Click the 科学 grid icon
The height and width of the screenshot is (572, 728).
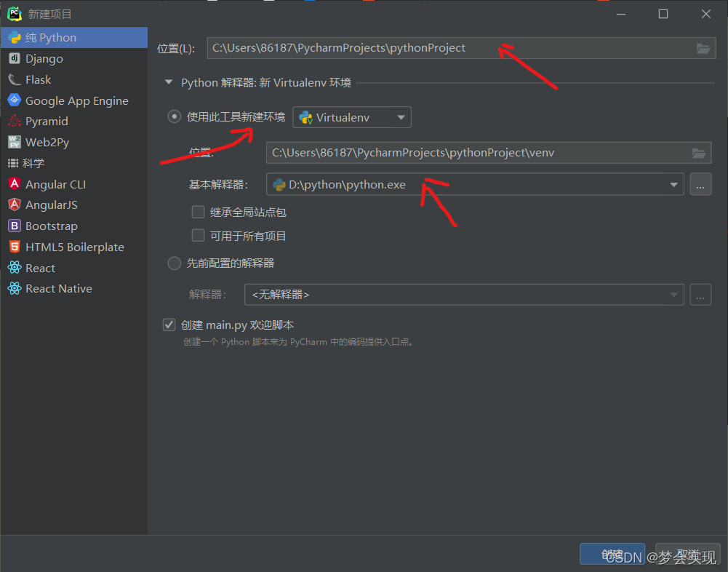13,163
